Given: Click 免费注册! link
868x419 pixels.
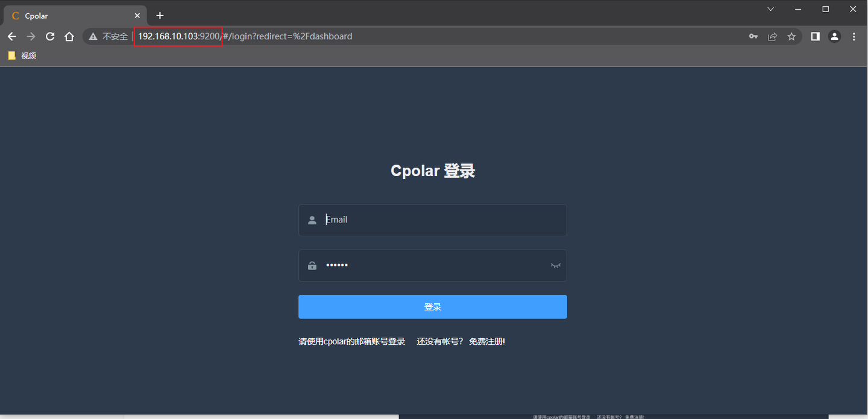Looking at the screenshot, I should (x=487, y=341).
